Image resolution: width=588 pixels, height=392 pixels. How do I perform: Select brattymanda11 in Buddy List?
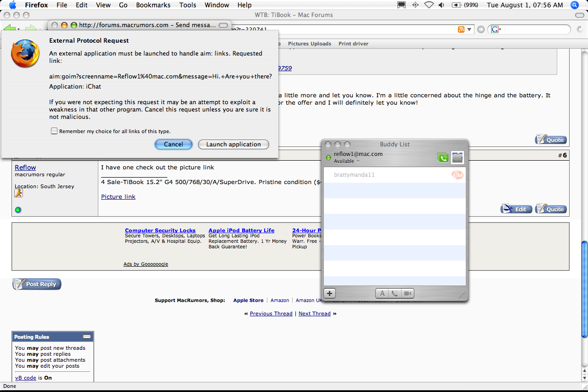[x=395, y=175]
